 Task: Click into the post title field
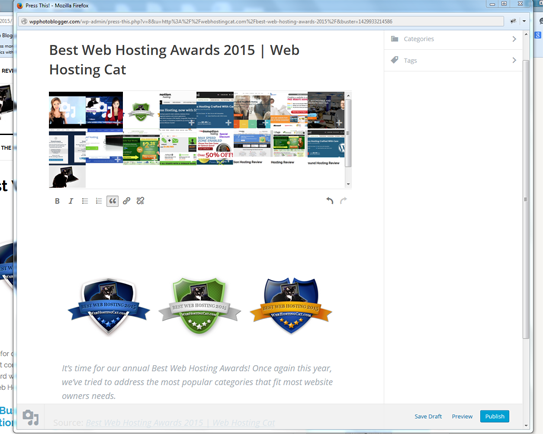(x=200, y=60)
